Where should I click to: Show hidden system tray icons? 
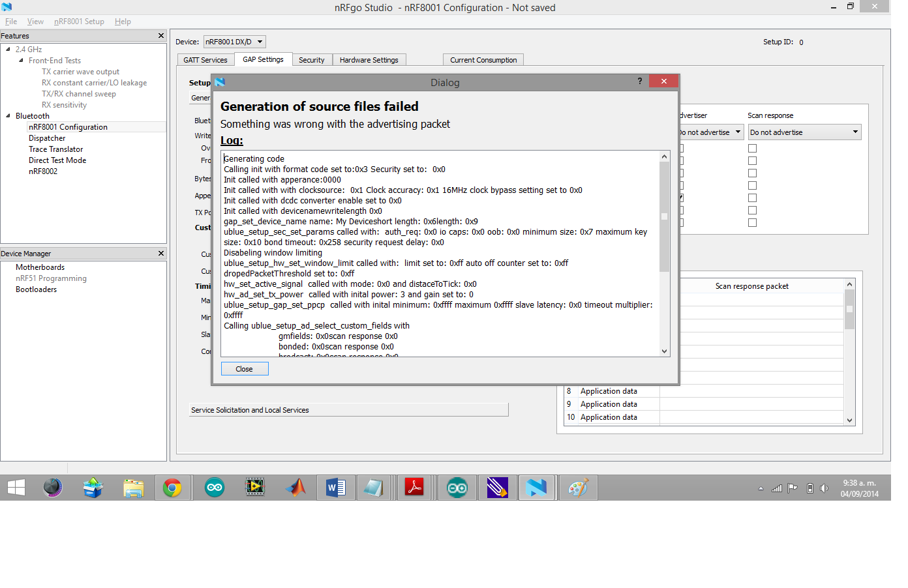(761, 488)
